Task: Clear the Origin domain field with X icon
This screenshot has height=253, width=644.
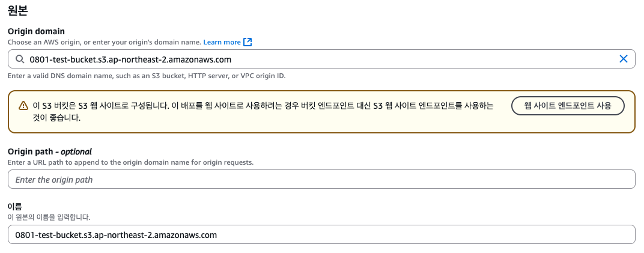Action: click(623, 59)
